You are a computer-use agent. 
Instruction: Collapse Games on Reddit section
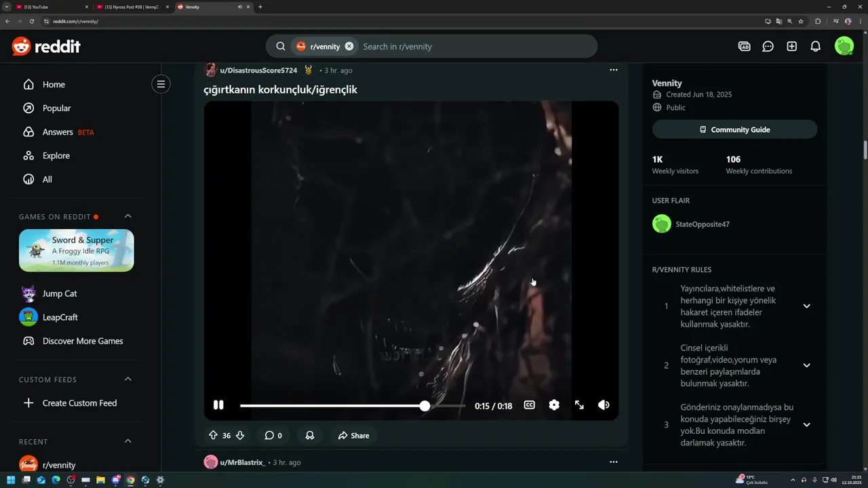pos(127,216)
